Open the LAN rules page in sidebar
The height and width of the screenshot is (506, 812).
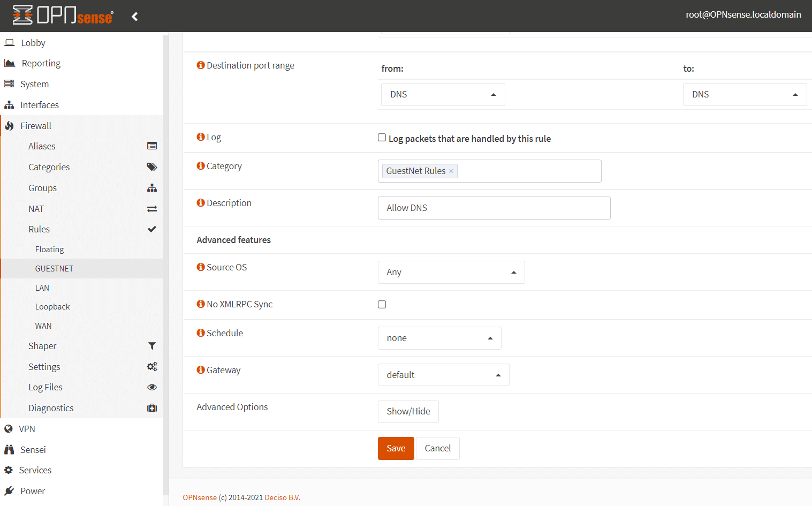click(42, 288)
